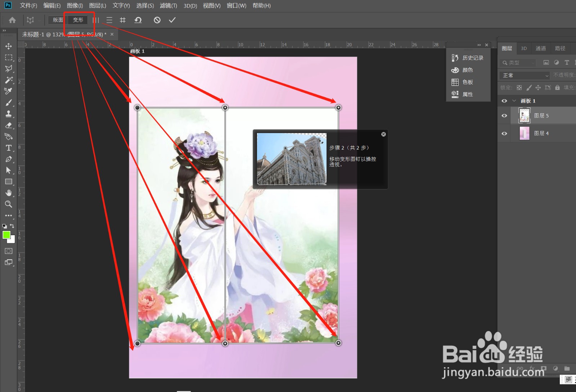Viewport: 576px width, 392px height.
Task: Select the Pen tool
Action: [9, 159]
